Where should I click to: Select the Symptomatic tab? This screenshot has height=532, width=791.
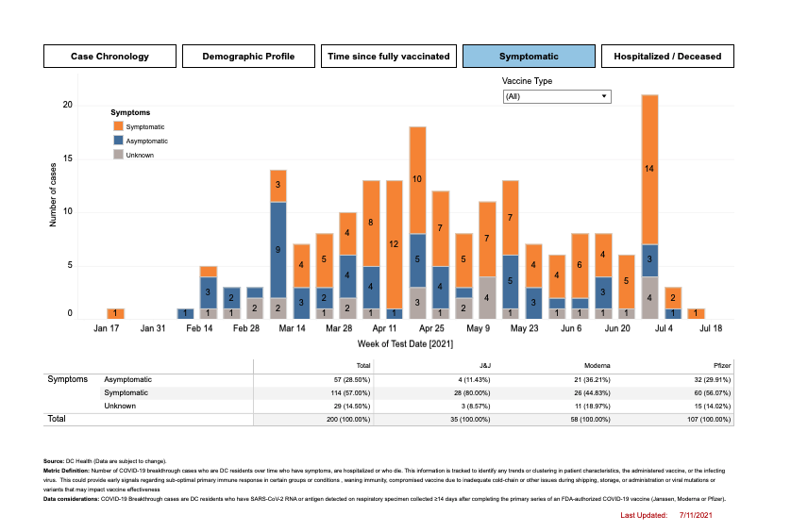tap(528, 57)
